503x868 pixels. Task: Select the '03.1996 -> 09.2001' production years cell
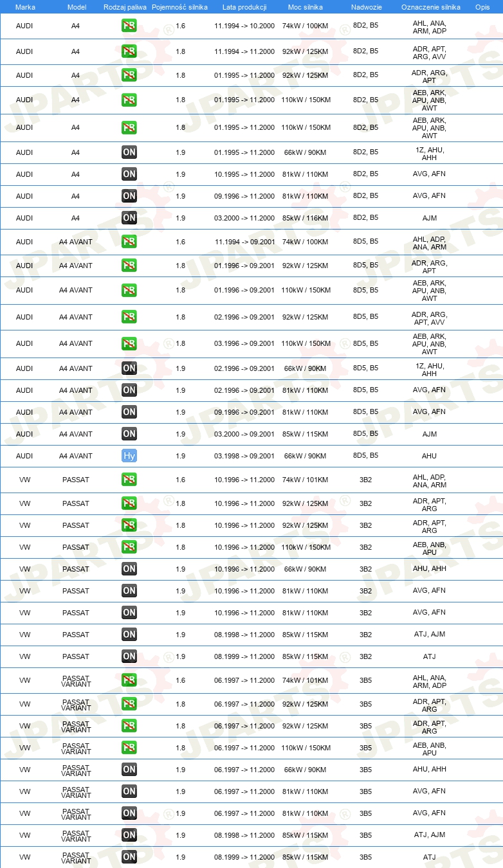(x=244, y=343)
